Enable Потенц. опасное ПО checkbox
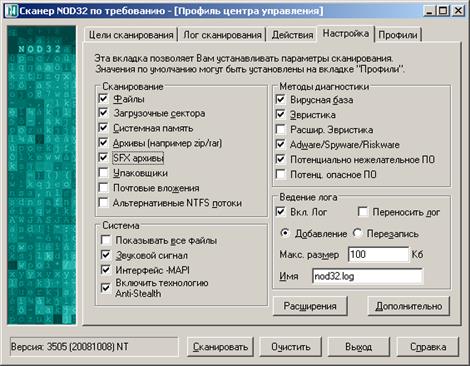470x366 pixels. (281, 174)
